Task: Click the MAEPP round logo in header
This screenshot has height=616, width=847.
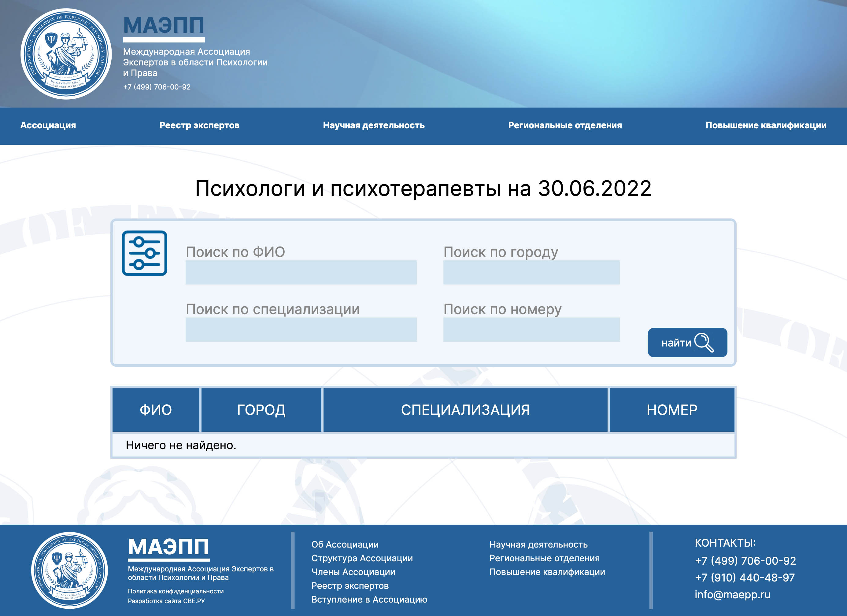Action: click(66, 54)
